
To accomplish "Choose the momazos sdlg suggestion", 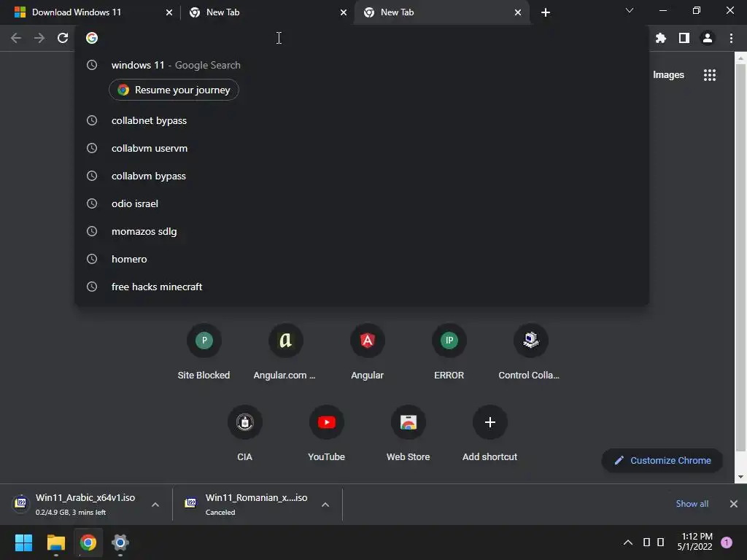I will click(362, 231).
